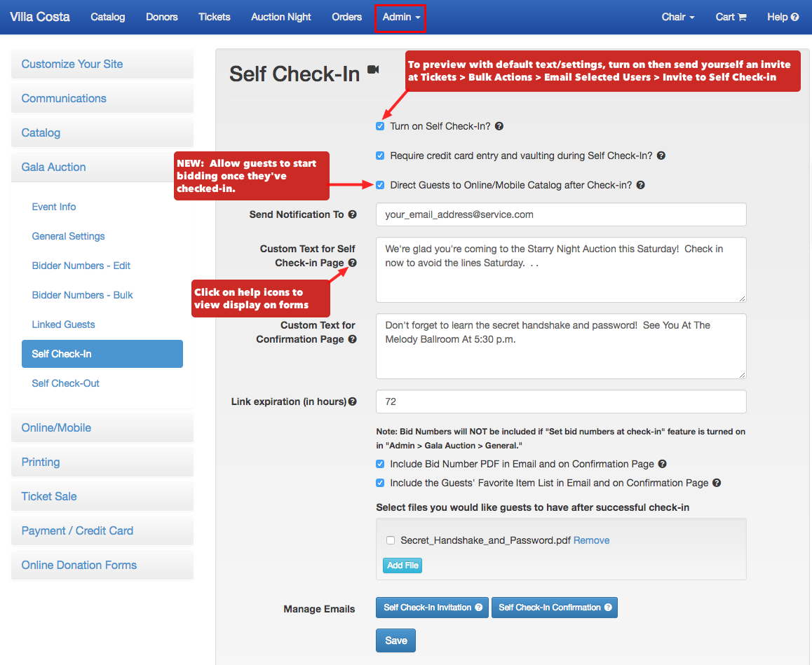812x665 pixels.
Task: Open help icon for Require credit card entry
Action: pyautogui.click(x=661, y=156)
